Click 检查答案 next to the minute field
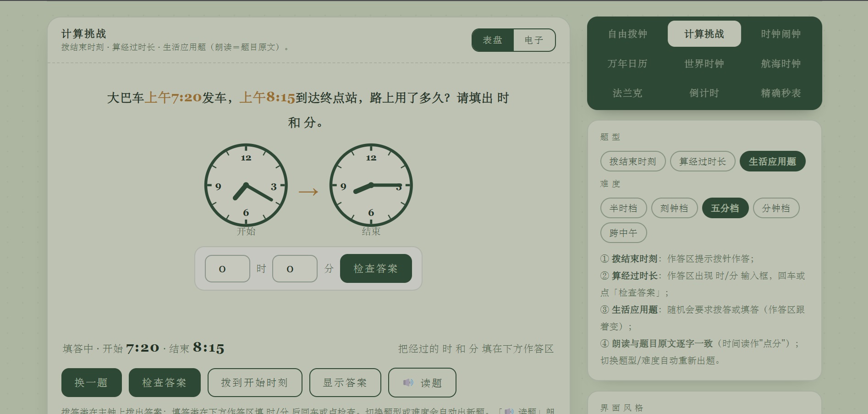 (376, 269)
